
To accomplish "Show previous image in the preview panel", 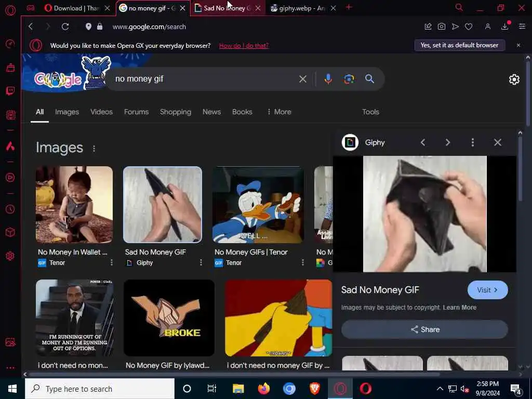I will tap(423, 142).
